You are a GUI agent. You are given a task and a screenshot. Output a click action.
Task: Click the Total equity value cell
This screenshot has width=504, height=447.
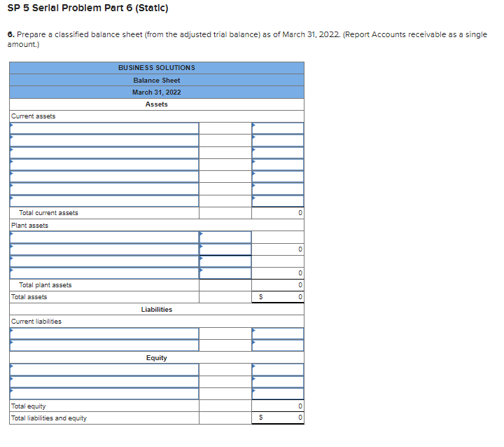click(278, 406)
